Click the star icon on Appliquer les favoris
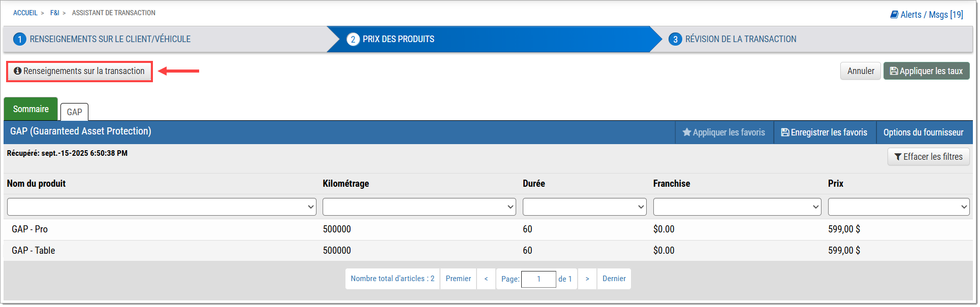Image resolution: width=980 pixels, height=307 pixels. (x=686, y=132)
